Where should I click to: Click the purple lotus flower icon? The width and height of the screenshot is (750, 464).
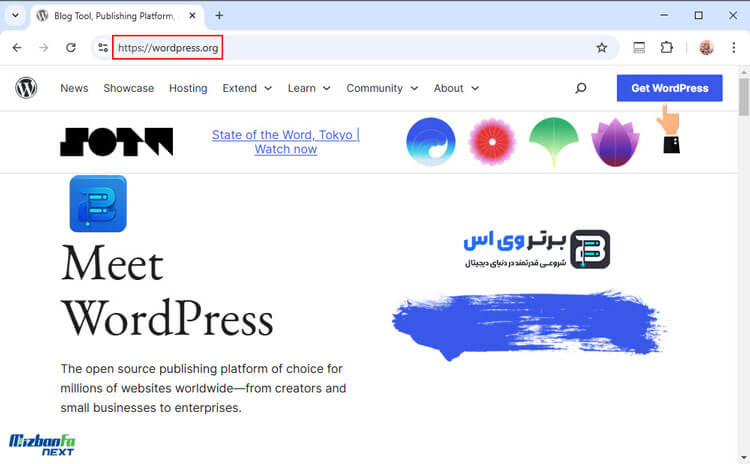click(x=615, y=142)
